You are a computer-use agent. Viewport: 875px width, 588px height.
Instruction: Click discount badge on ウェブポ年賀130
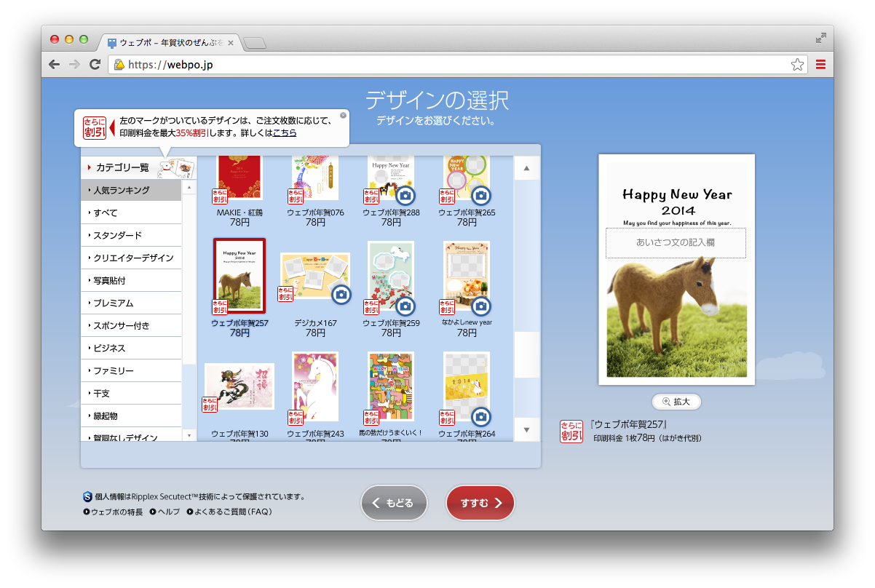(210, 405)
